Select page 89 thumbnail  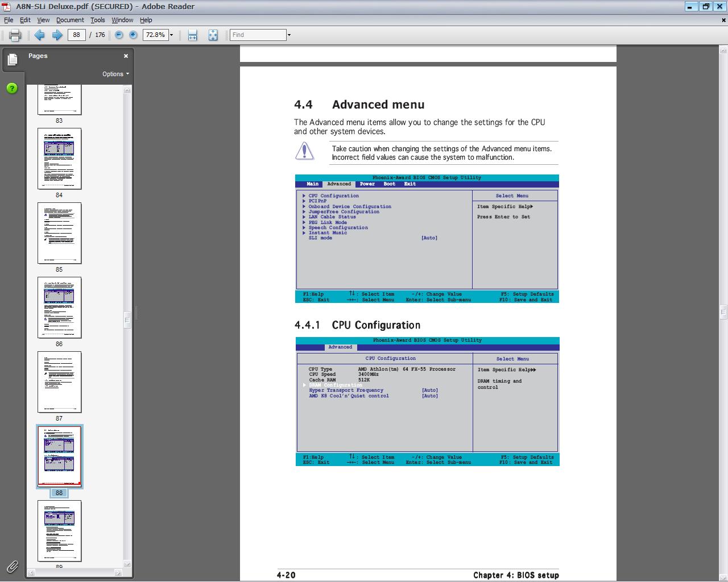[59, 531]
